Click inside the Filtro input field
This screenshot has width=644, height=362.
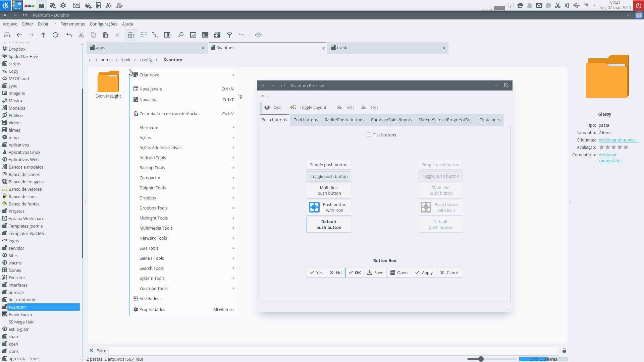(333, 351)
